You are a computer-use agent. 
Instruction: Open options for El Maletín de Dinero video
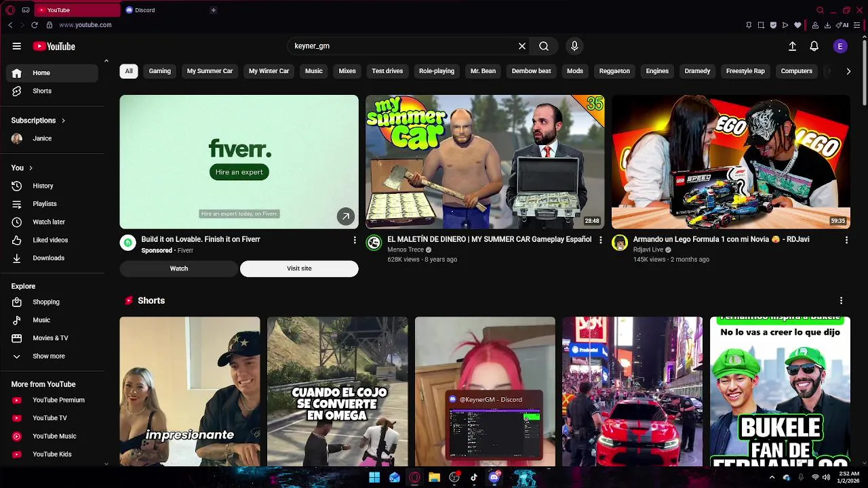pyautogui.click(x=600, y=240)
